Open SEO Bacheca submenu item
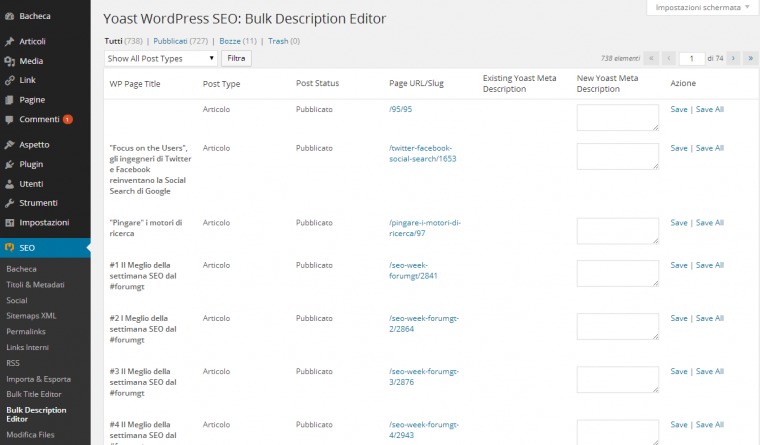Screen dimensions: 760x445 tap(21, 269)
